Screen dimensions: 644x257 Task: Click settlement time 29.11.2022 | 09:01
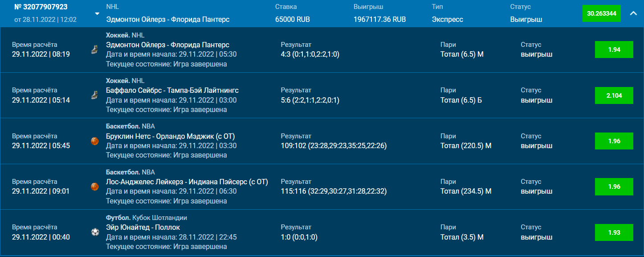(x=41, y=191)
